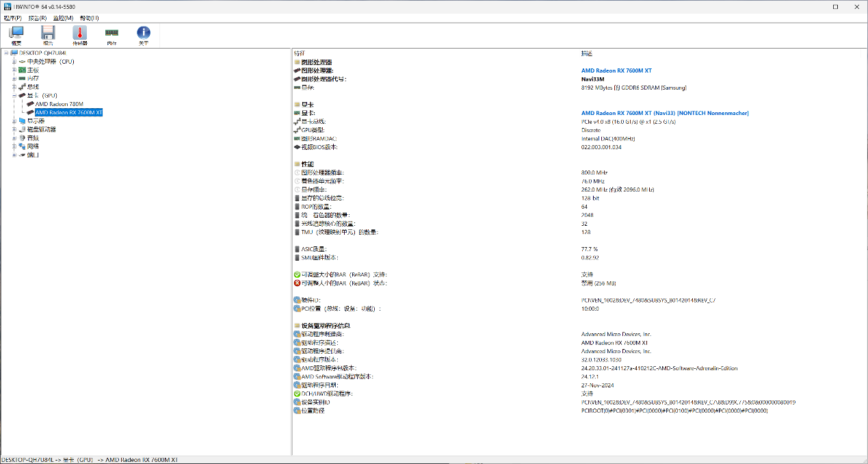Select AMD Radeon 780M in the tree
Viewport: 868px width, 464px height.
(x=59, y=104)
